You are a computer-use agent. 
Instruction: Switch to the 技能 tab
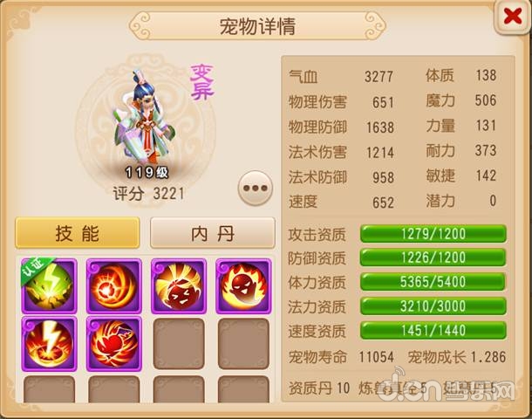point(78,233)
